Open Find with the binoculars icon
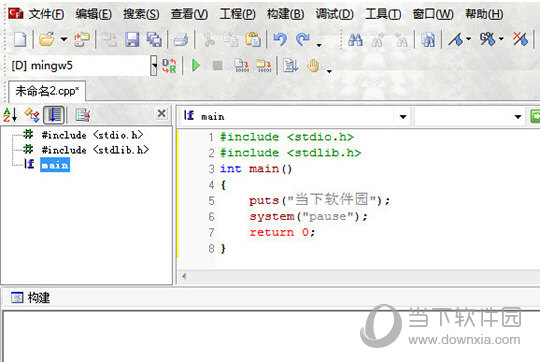Image resolution: width=541 pixels, height=362 pixels. point(355,40)
